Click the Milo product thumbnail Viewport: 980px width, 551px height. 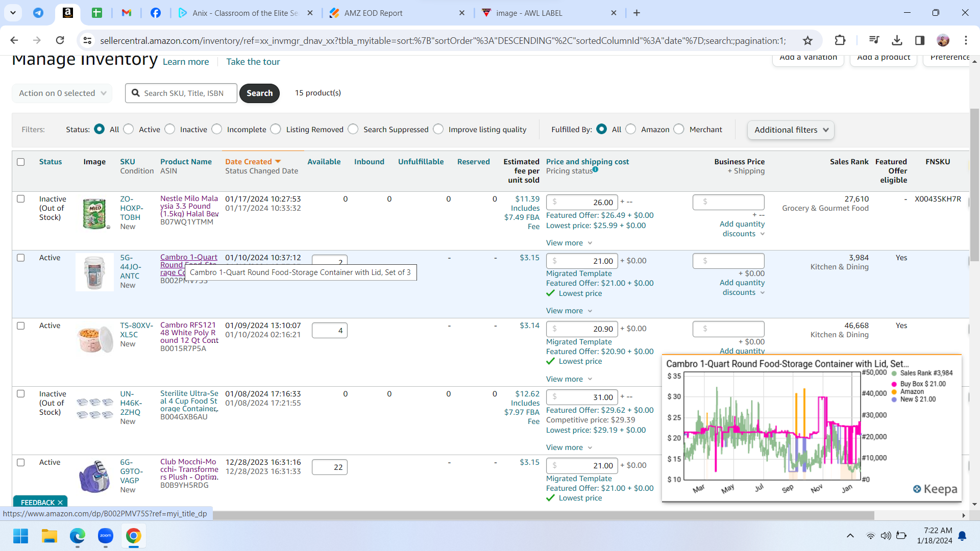click(94, 214)
